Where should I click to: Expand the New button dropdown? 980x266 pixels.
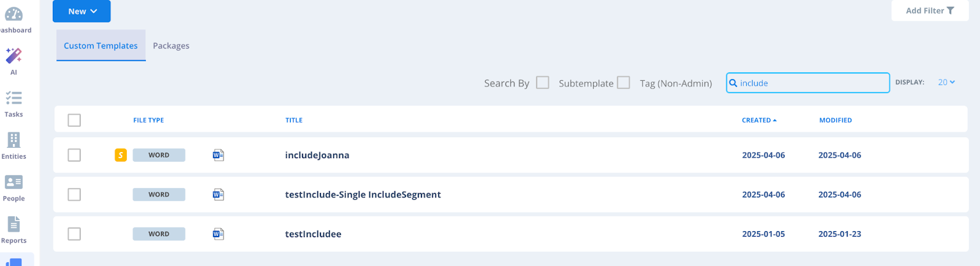click(x=81, y=11)
